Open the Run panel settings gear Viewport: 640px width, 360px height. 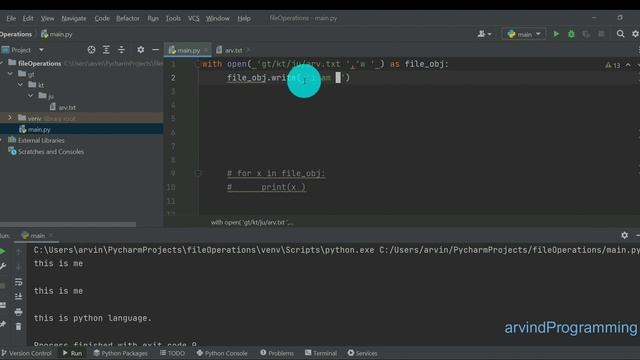point(624,235)
